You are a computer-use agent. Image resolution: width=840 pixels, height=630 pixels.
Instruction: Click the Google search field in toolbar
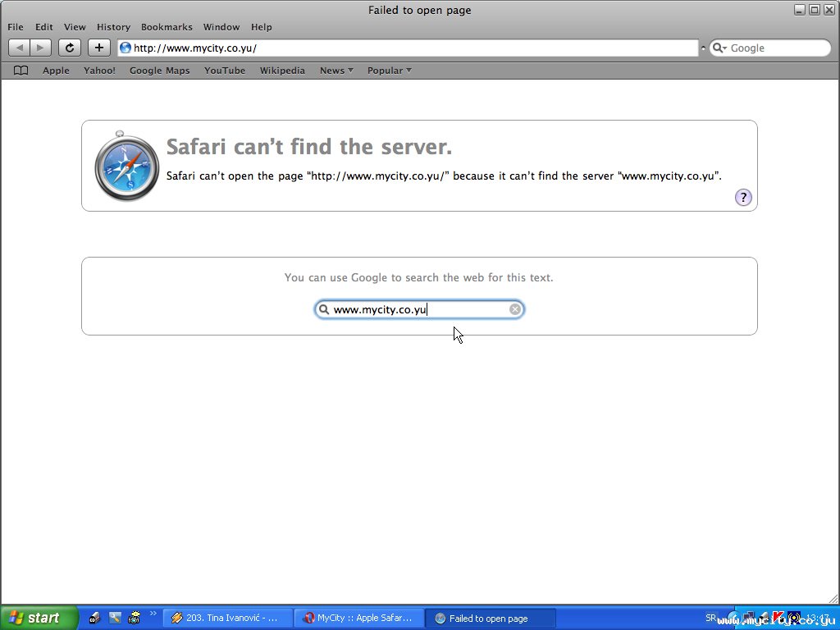[770, 48]
